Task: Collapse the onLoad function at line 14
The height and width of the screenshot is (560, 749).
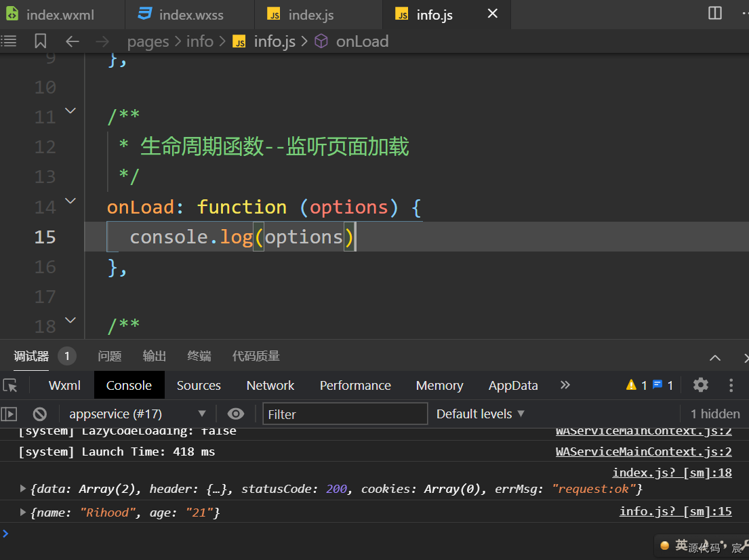Action: tap(70, 201)
